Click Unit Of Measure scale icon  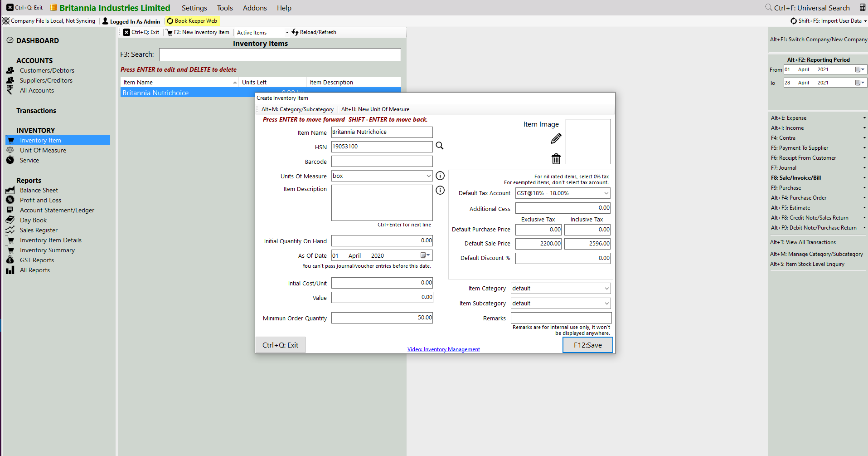click(x=10, y=150)
